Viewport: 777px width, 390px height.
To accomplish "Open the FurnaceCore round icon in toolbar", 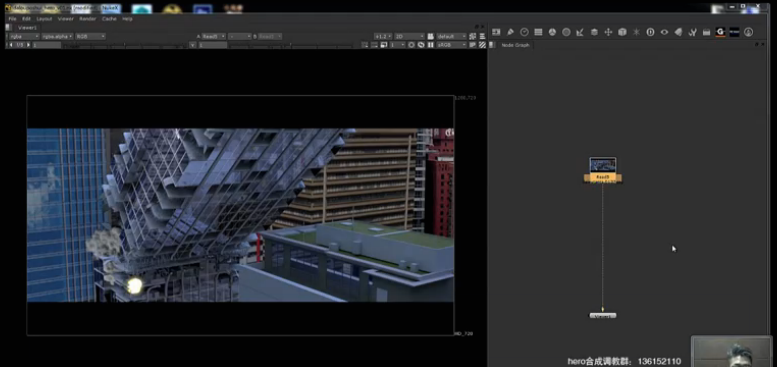I will click(748, 32).
